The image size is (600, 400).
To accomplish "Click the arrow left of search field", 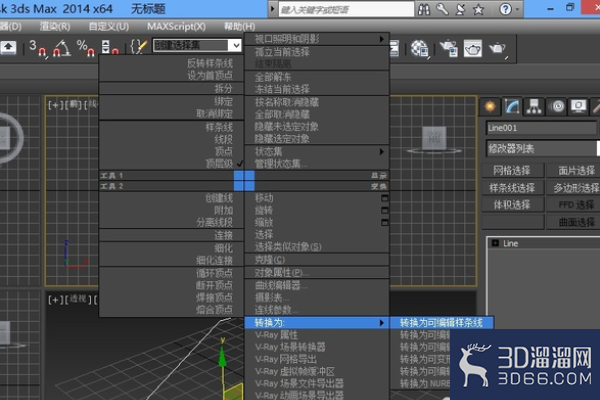I will click(x=272, y=9).
